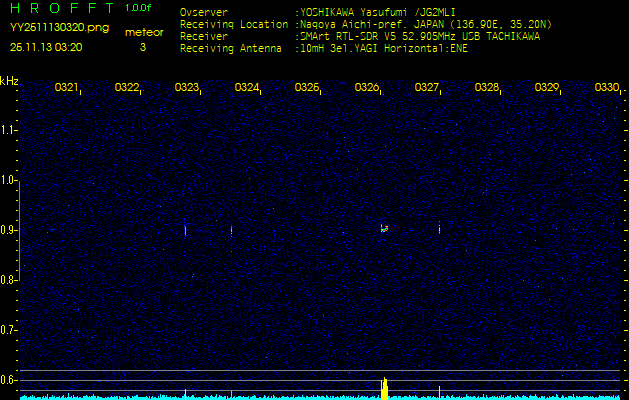Image resolution: width=629 pixels, height=400 pixels.
Task: Jump to the 0330 time marker
Action: pos(606,88)
